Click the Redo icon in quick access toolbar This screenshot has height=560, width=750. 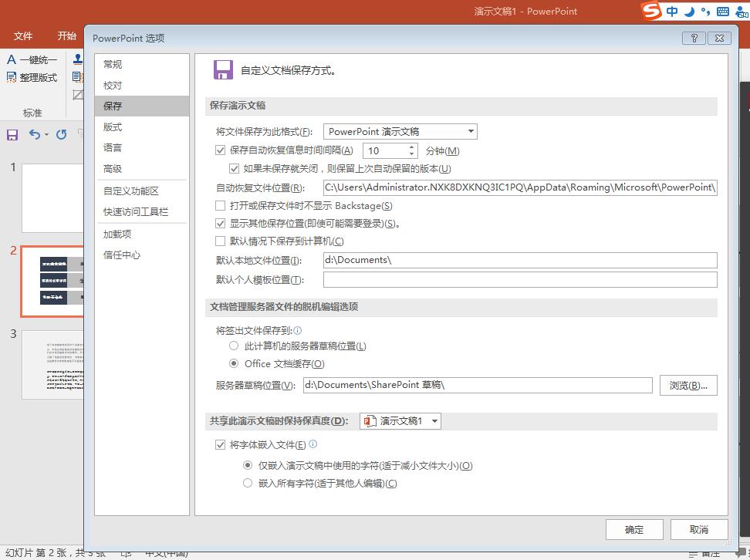click(x=62, y=135)
